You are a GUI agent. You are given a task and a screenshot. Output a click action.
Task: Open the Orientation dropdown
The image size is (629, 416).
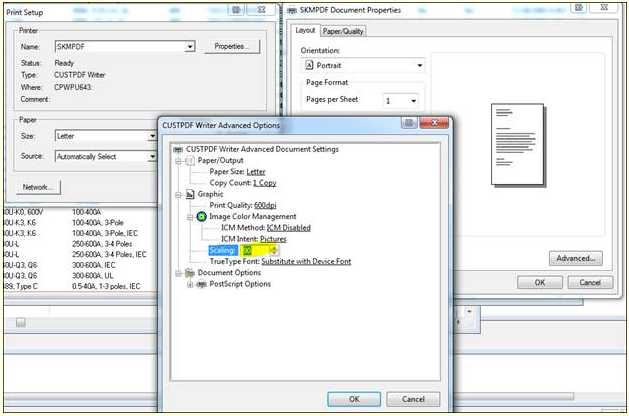click(x=419, y=66)
